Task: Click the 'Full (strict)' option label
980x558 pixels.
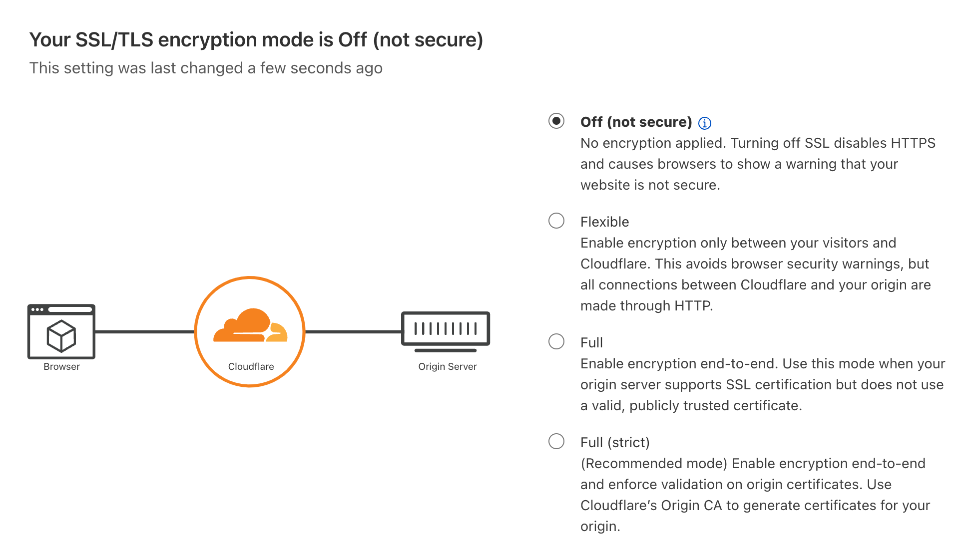Action: [x=615, y=442]
